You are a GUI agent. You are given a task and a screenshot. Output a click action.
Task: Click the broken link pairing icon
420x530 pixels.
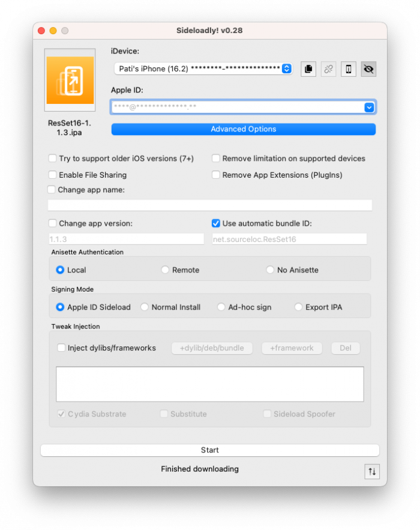click(328, 69)
